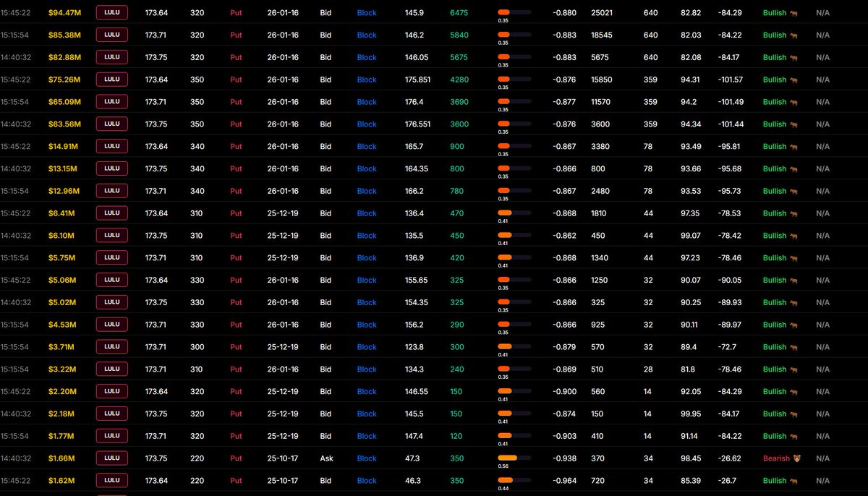Click the 0.56 orange bar in the $1.66M row

point(507,458)
